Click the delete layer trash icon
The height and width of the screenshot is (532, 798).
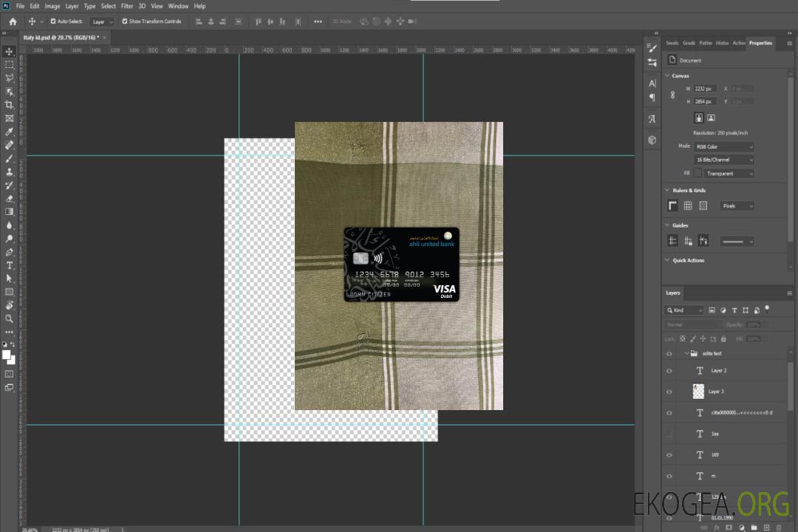pos(779,528)
